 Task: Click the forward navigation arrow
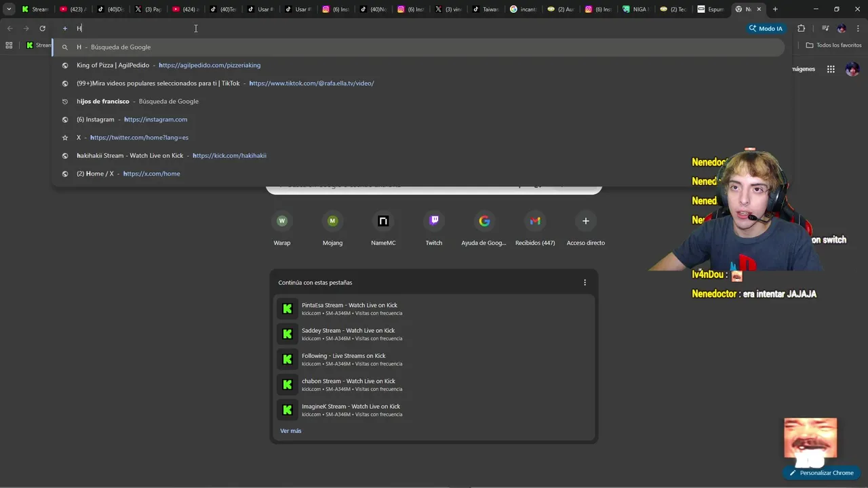tap(26, 28)
